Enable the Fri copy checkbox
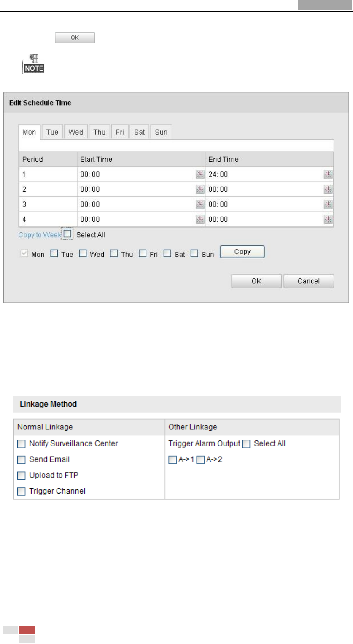Screen dimensions: 353x644 click(x=143, y=254)
